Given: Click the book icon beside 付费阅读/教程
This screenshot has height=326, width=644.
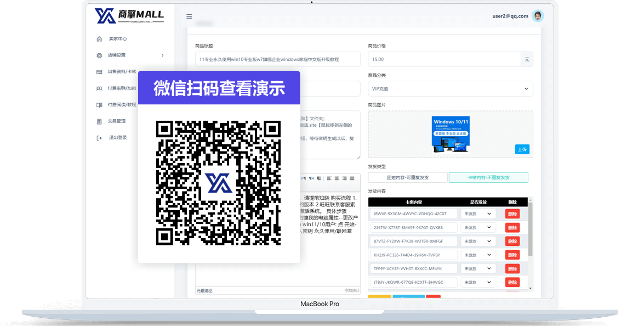Looking at the screenshot, I should (99, 105).
